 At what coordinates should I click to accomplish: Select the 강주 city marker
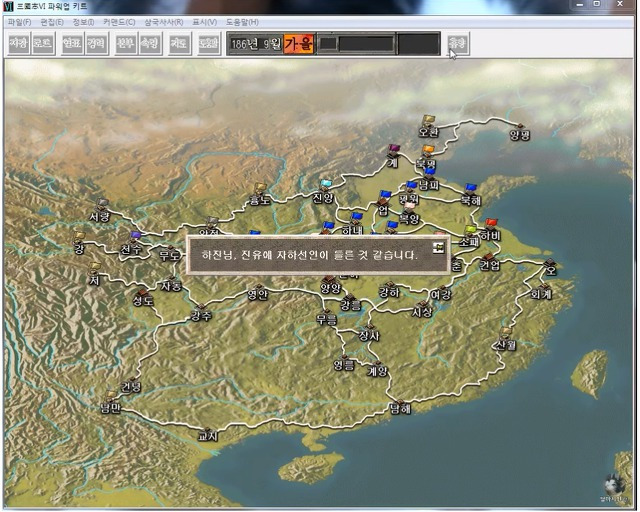pyautogui.click(x=201, y=313)
